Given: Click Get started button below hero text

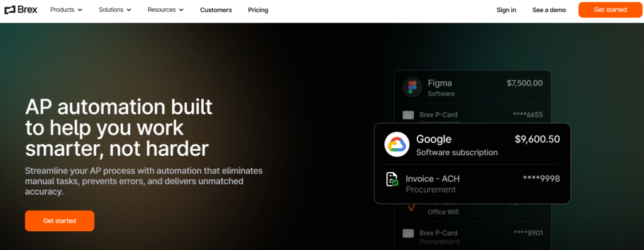Looking at the screenshot, I should (60, 221).
